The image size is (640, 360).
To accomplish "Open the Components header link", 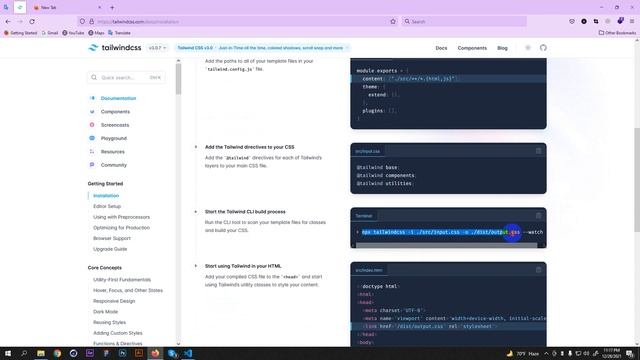I will point(472,48).
